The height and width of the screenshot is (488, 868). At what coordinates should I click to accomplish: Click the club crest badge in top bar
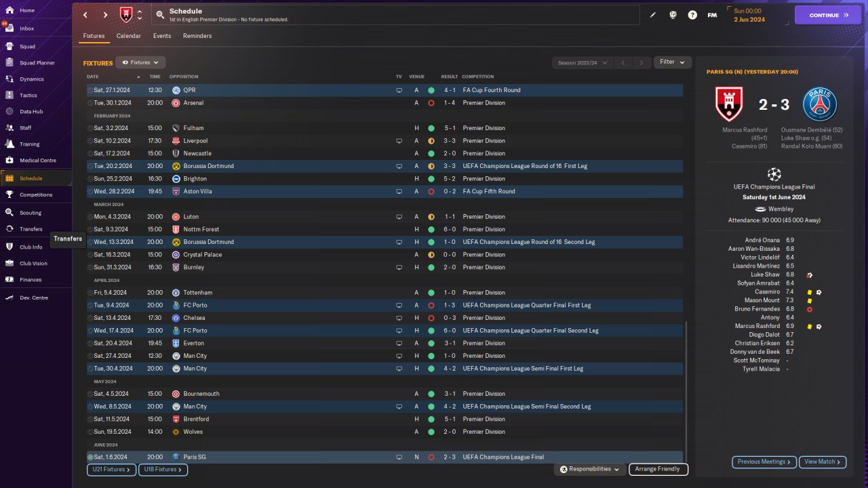pos(126,15)
